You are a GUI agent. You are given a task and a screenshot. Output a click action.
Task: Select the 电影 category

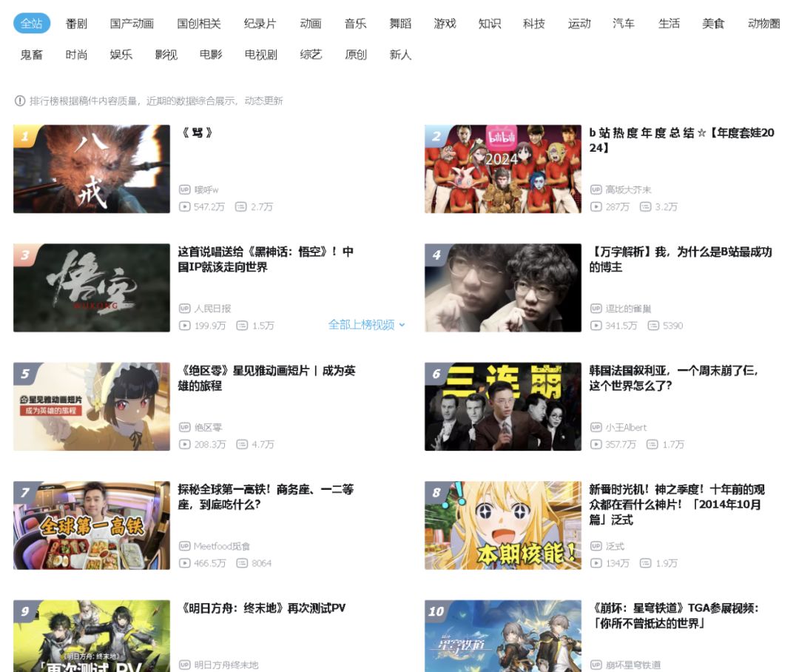211,55
